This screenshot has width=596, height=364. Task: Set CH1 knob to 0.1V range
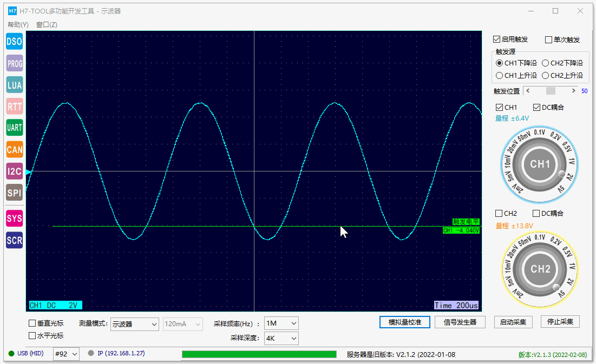[539, 133]
